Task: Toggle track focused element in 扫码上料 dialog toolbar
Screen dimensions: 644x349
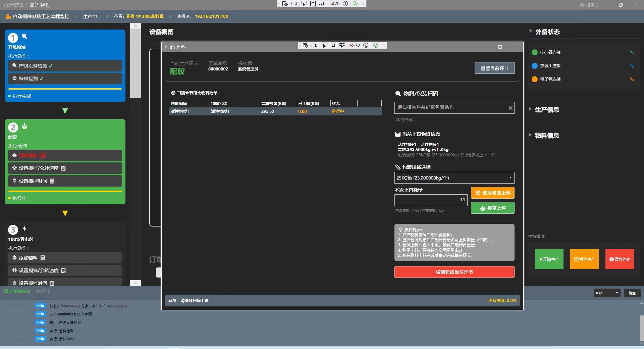Action: [342, 45]
